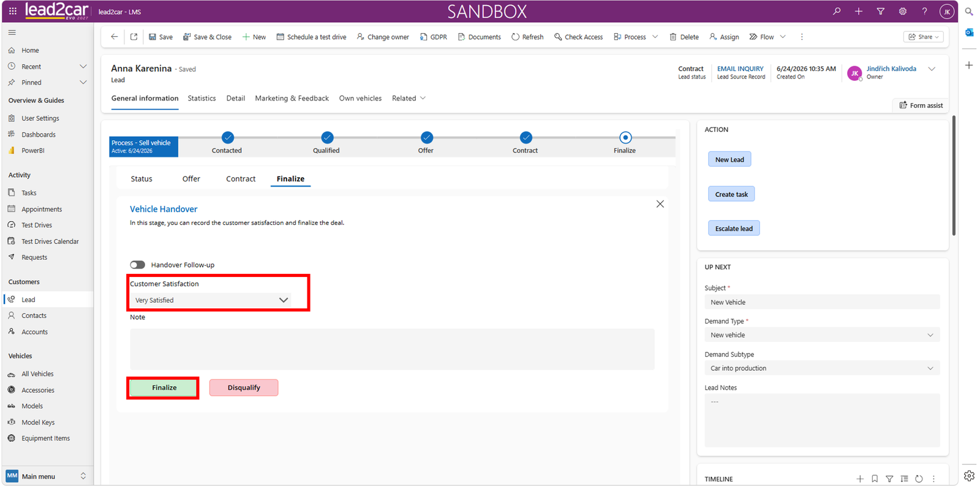Open GDPR command
Viewport: 980px width, 486px height.
(x=433, y=37)
